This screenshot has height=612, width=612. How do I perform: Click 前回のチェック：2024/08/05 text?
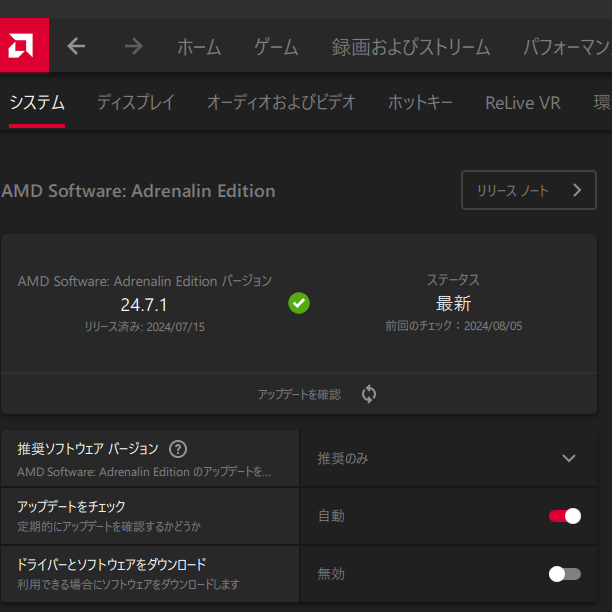click(x=454, y=326)
